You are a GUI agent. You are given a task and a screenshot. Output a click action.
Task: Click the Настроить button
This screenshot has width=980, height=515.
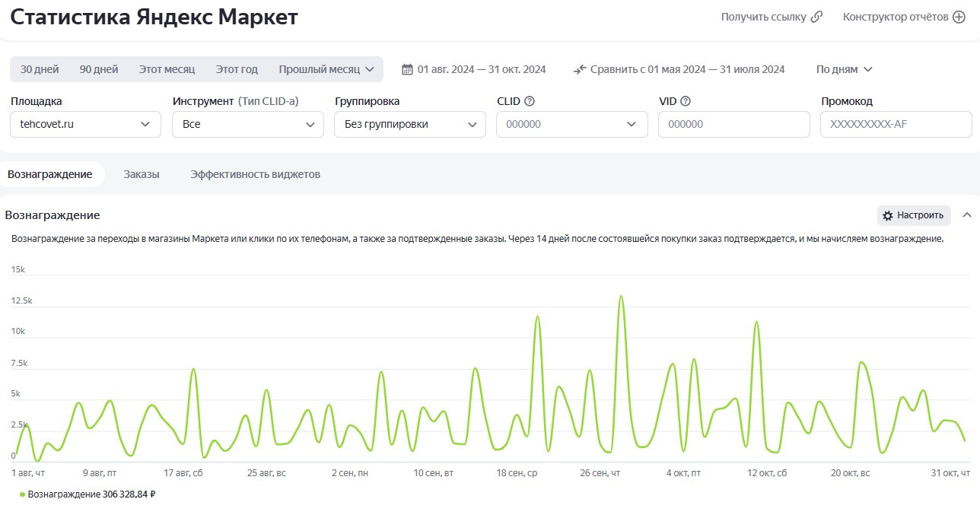(x=914, y=215)
